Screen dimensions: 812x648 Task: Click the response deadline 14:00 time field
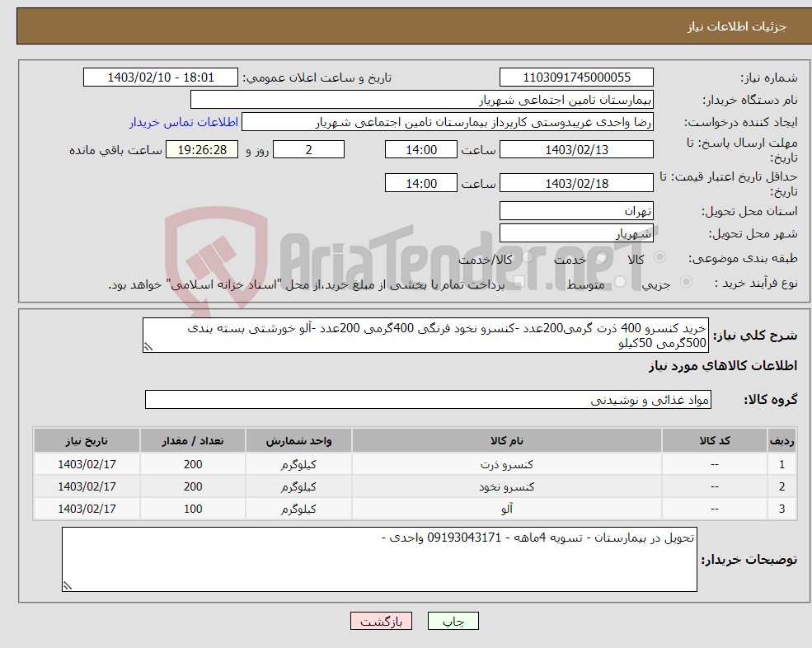[x=421, y=150]
